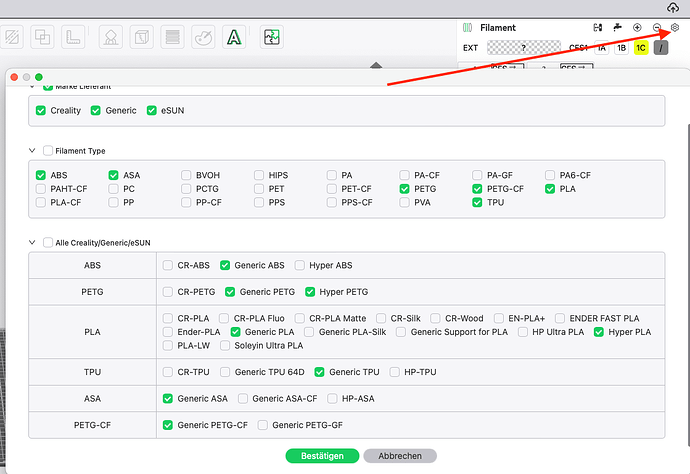This screenshot has height=474, width=690.
Task: Uncheck the Hyper PETG filament
Action: (310, 292)
